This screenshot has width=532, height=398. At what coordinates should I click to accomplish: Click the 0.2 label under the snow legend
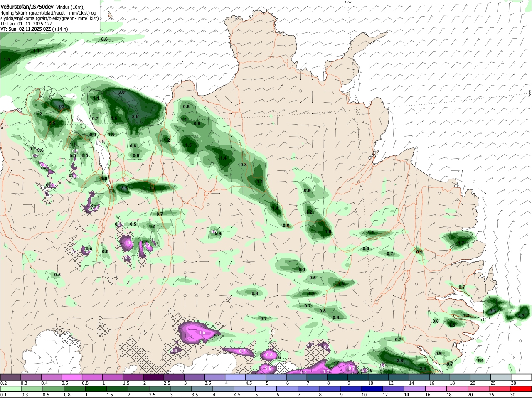[3, 383]
